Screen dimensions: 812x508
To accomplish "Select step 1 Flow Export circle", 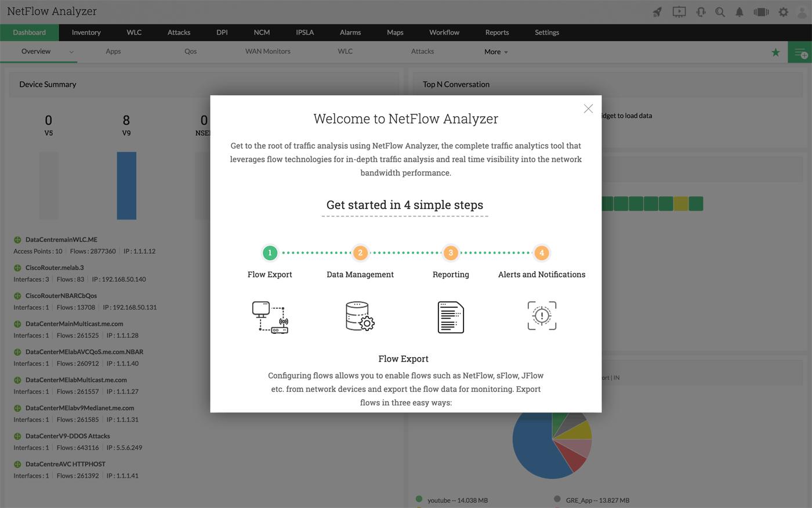I will pos(270,253).
